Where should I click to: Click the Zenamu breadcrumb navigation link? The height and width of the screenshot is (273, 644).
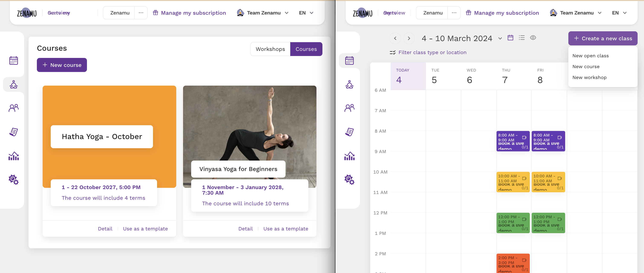click(120, 12)
